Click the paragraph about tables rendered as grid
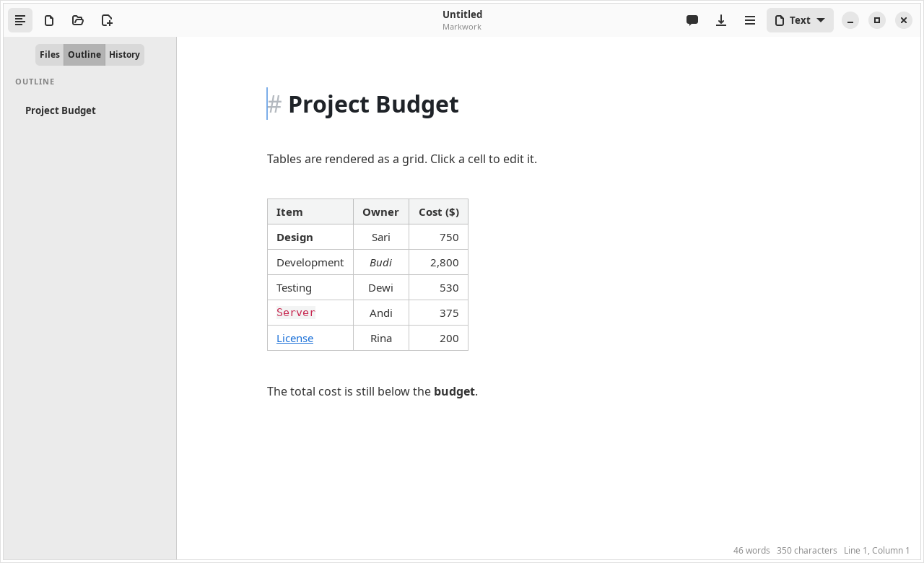 tap(402, 159)
